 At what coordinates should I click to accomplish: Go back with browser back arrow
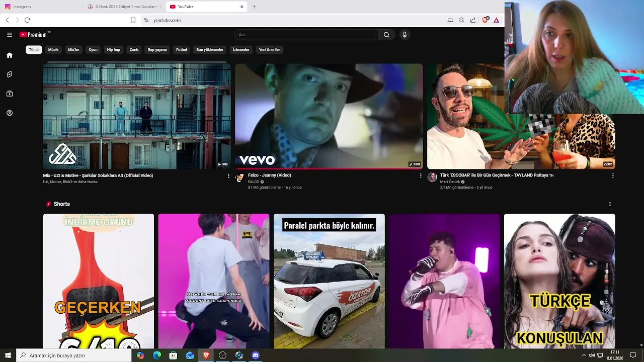[x=7, y=20]
